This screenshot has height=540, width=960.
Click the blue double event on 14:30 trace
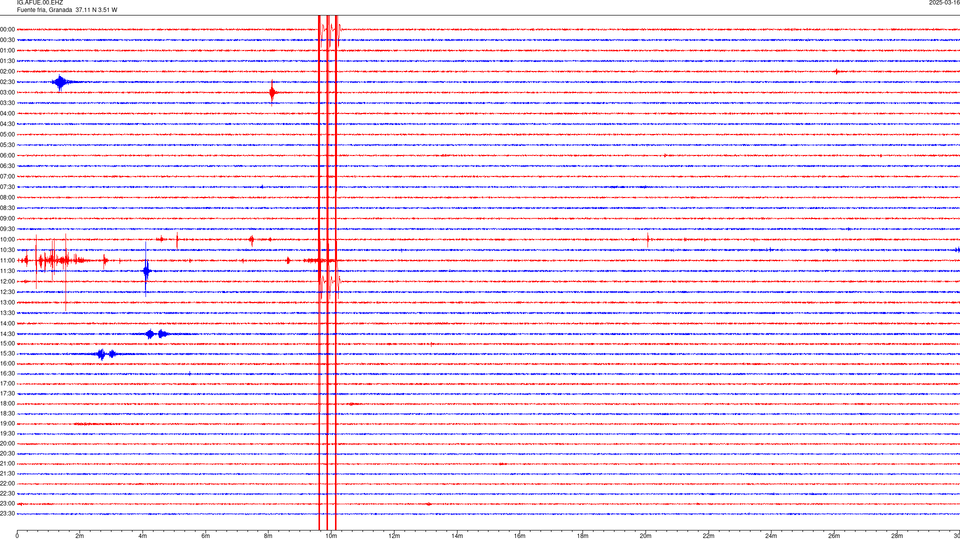pyautogui.click(x=156, y=334)
